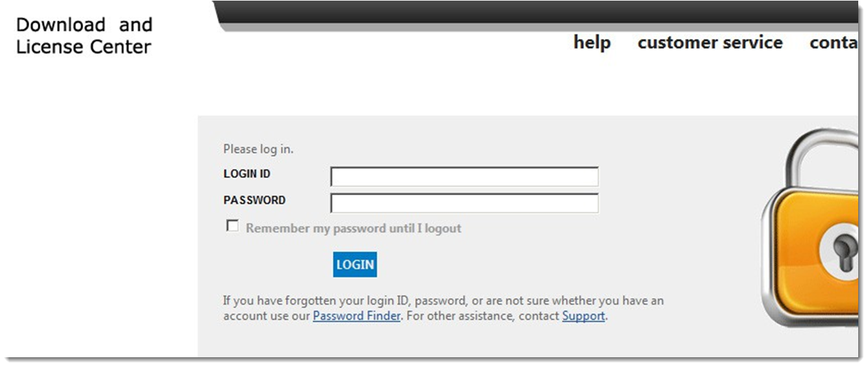Focus the LOGIN ID text field
The height and width of the screenshot is (367, 868).
464,177
